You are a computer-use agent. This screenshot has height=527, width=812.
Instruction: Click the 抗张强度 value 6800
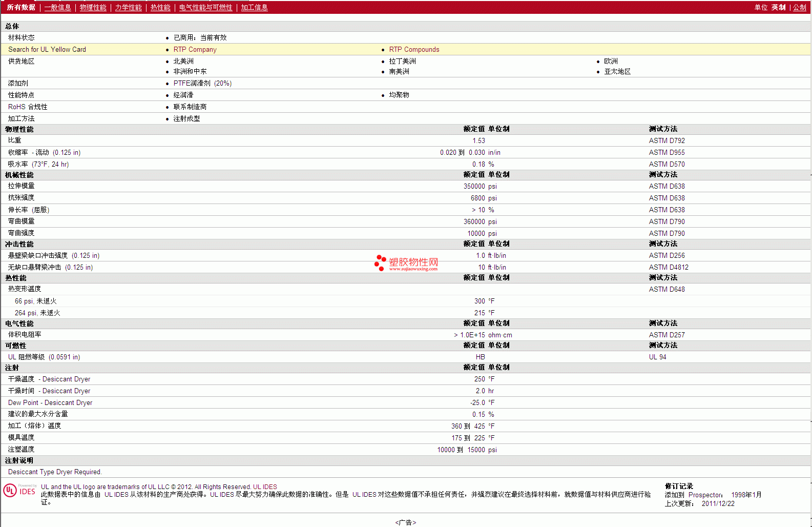(x=477, y=198)
